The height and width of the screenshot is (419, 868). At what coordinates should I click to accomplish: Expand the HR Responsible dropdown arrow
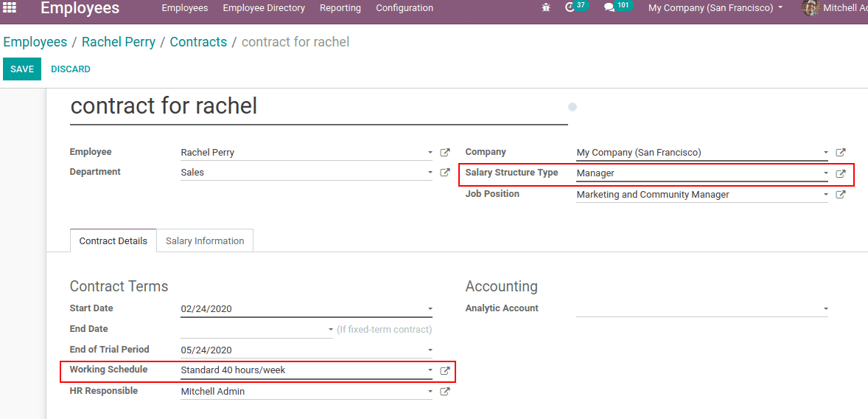click(x=430, y=391)
